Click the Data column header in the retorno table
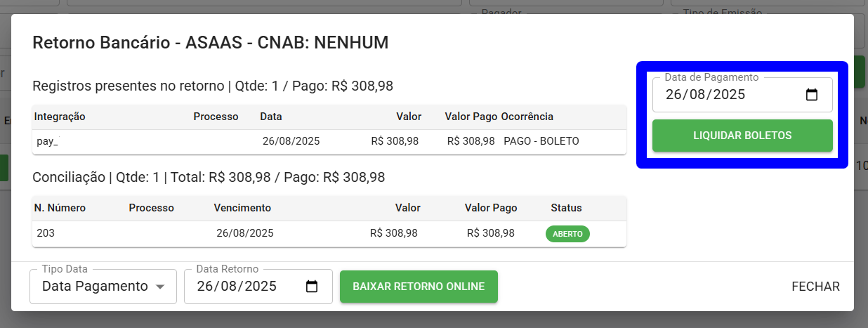 click(271, 117)
